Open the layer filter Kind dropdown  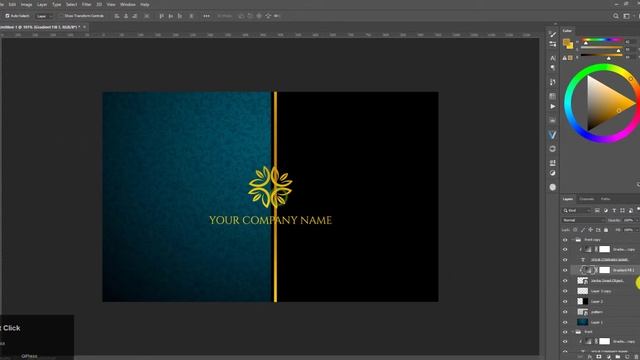pyautogui.click(x=577, y=211)
